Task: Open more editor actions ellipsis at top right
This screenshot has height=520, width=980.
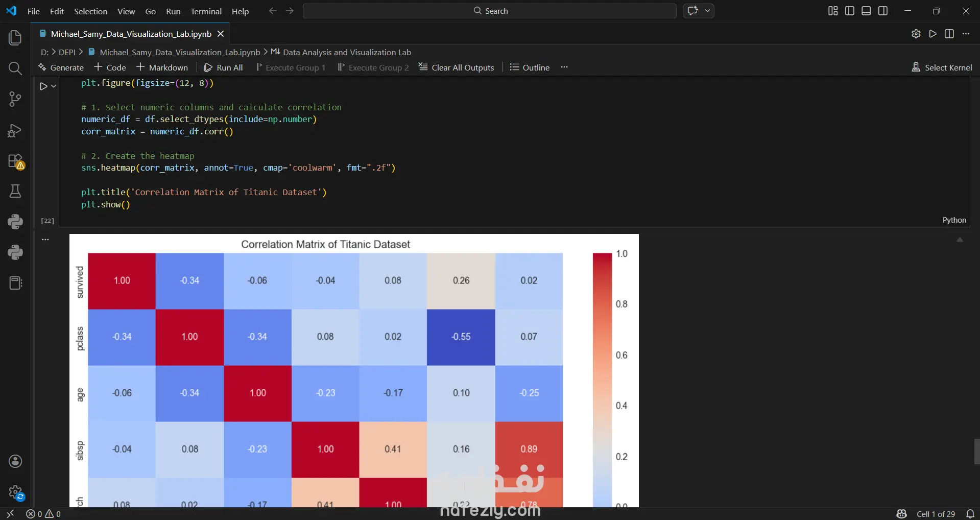Action: click(966, 34)
